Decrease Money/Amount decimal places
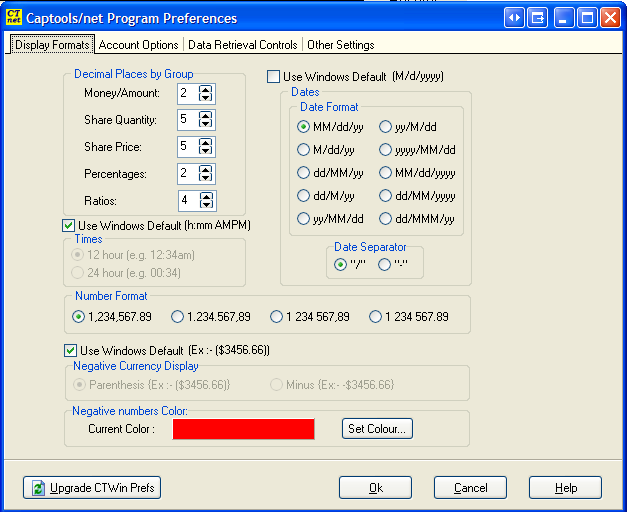The image size is (627, 512). [x=206, y=97]
